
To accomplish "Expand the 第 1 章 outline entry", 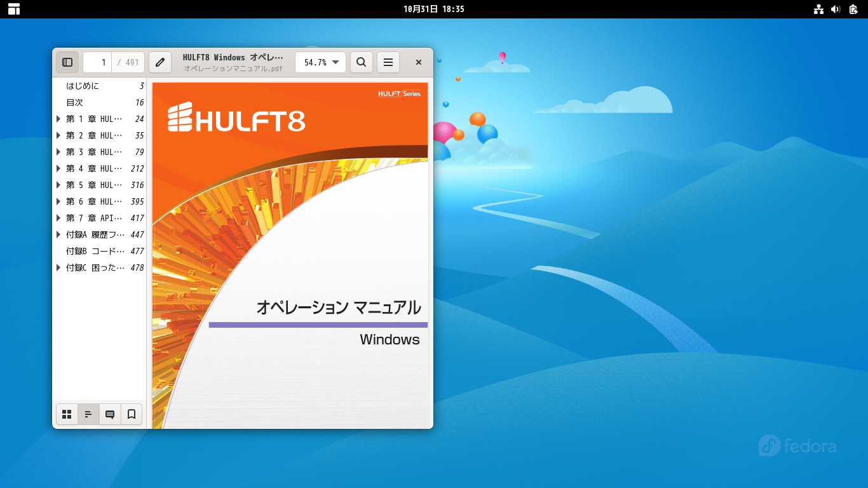I will coord(58,119).
